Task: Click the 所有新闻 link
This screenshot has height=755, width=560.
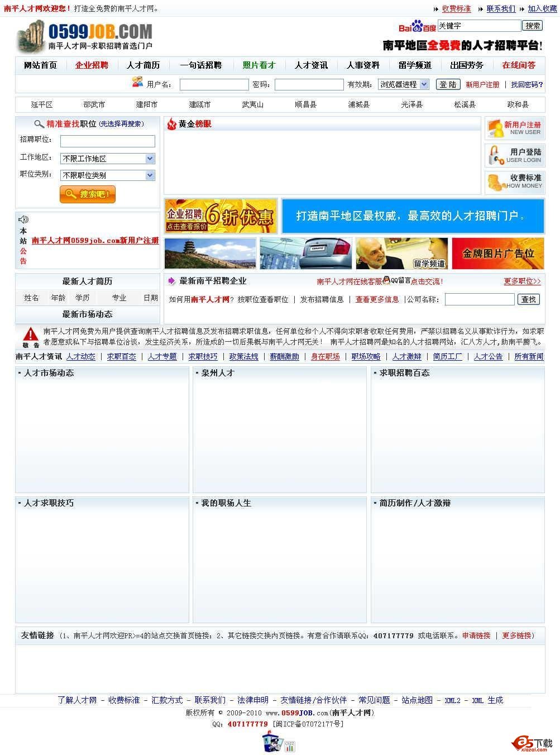Action: (x=529, y=356)
